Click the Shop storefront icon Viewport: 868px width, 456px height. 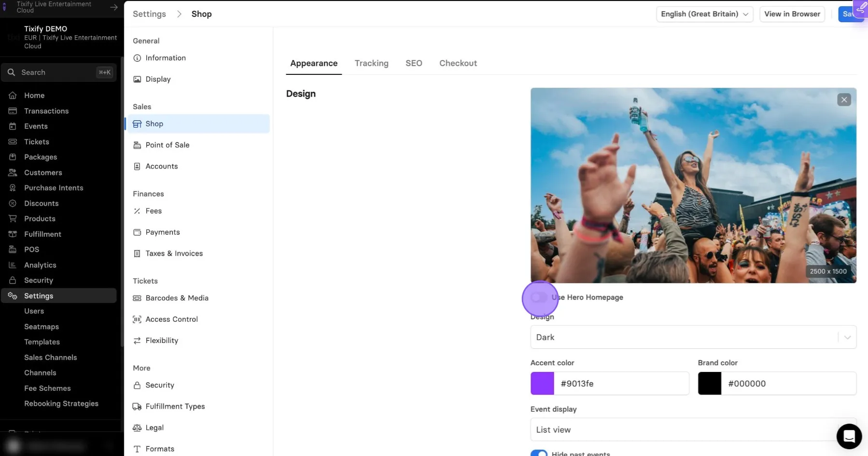(137, 124)
